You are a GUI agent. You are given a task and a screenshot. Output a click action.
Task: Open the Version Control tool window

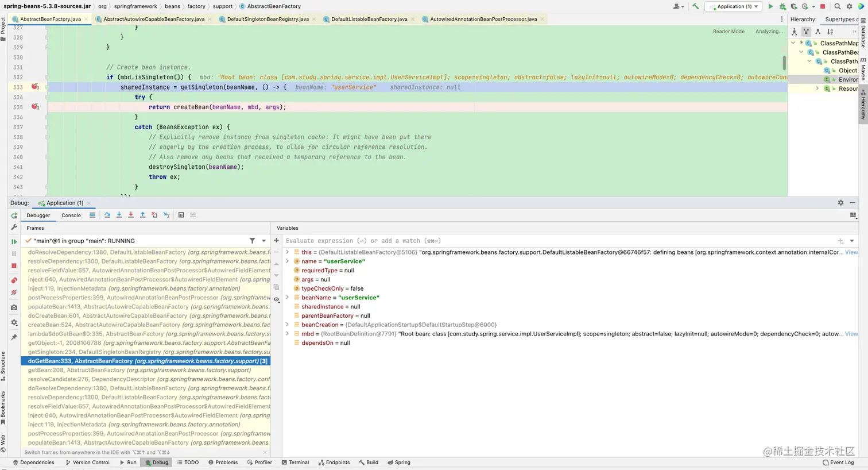pos(87,463)
